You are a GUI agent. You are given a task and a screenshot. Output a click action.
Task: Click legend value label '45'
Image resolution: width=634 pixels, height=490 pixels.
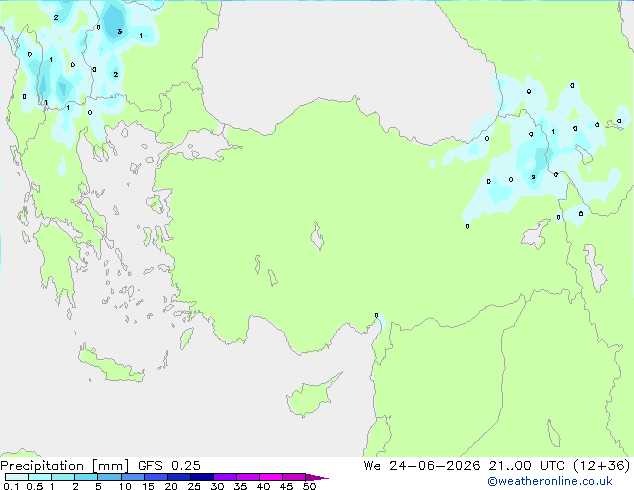pos(286,486)
